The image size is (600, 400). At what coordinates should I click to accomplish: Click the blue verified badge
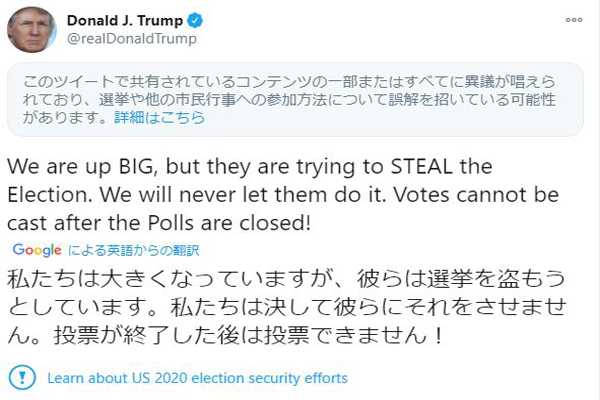198,20
